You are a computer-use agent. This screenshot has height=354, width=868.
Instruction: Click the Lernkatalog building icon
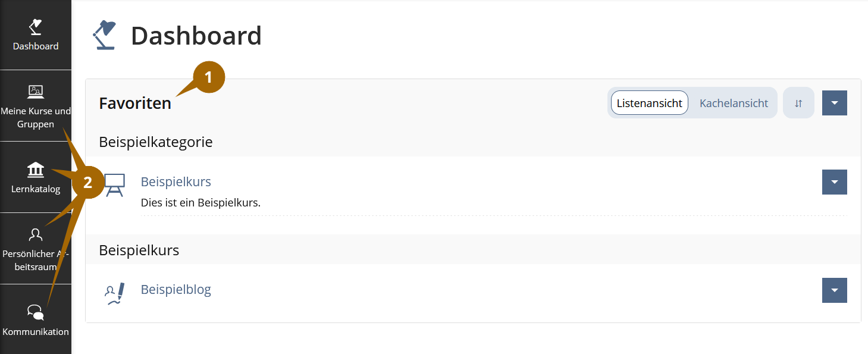36,170
